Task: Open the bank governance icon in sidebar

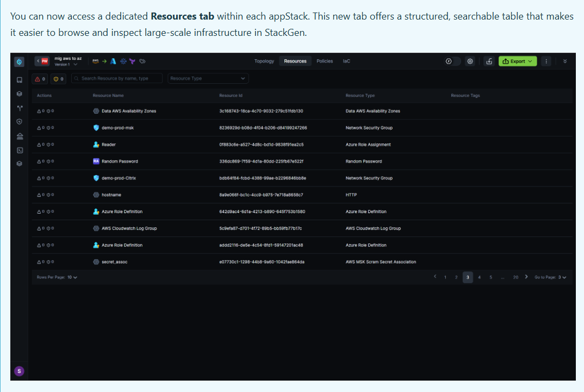Action: click(20, 136)
